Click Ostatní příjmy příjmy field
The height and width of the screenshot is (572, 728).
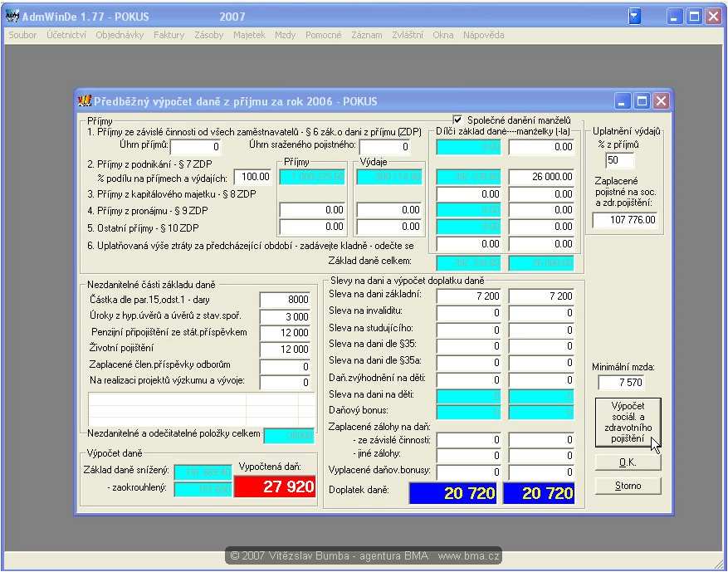[312, 227]
